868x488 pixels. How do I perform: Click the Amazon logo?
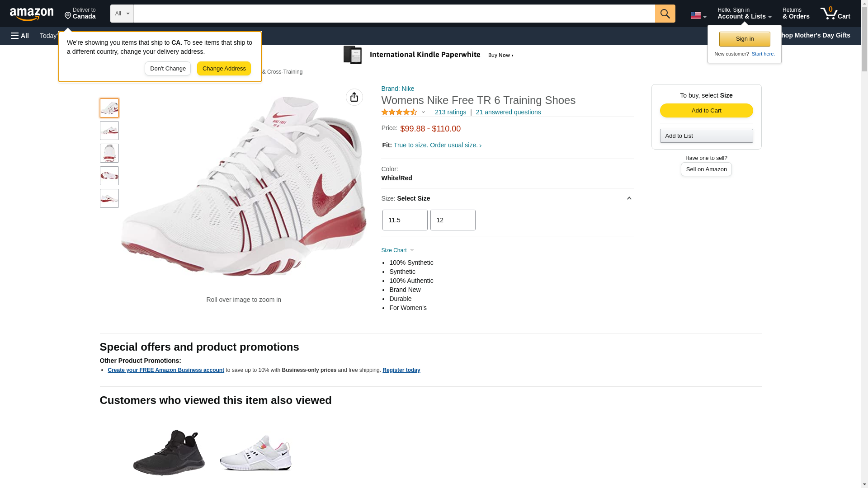[32, 14]
